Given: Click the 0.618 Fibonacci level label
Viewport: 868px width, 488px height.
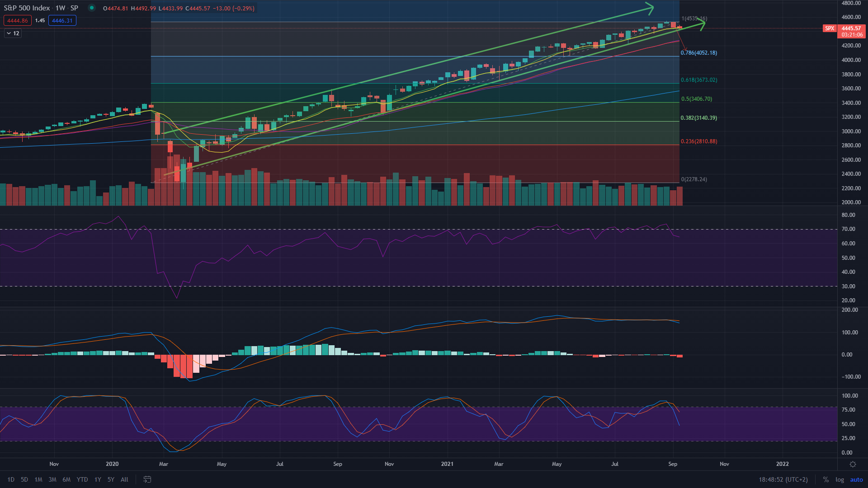Looking at the screenshot, I should [698, 80].
